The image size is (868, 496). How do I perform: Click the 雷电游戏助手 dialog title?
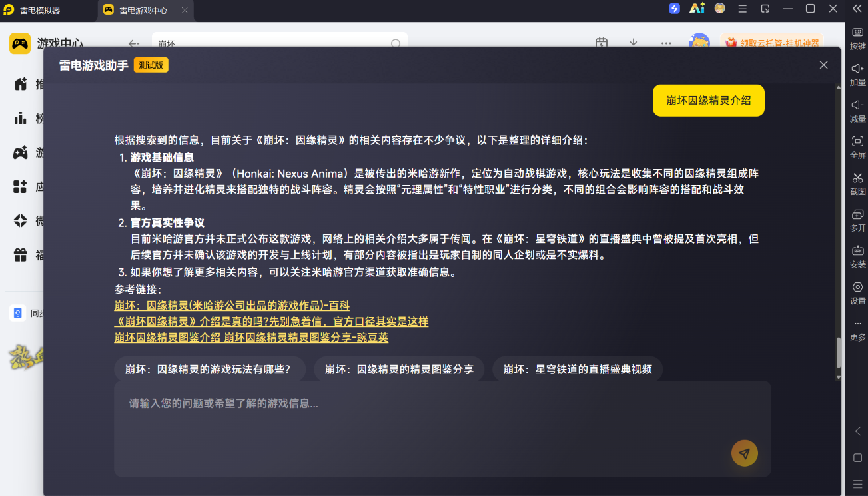94,65
